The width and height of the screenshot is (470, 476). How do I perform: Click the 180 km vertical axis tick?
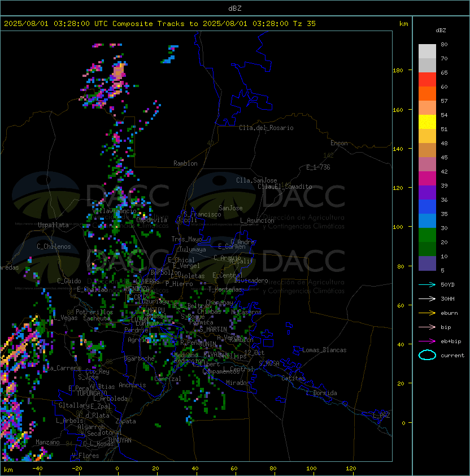pos(398,70)
